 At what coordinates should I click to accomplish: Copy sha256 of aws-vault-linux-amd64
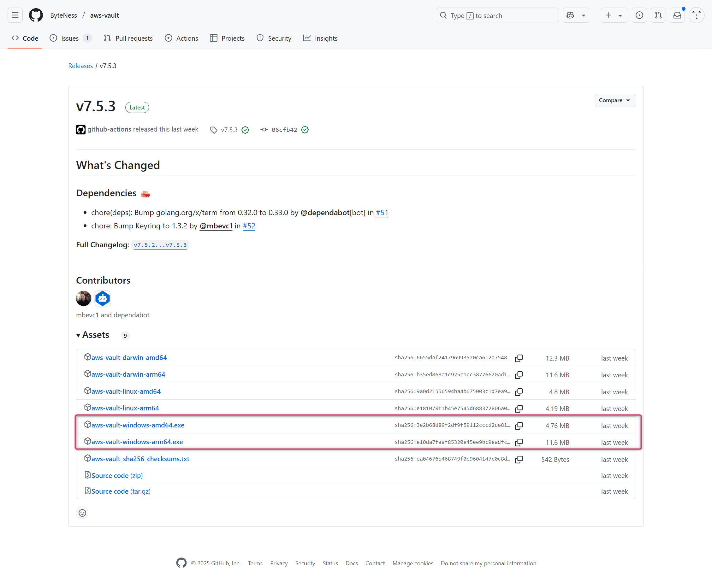coord(519,392)
